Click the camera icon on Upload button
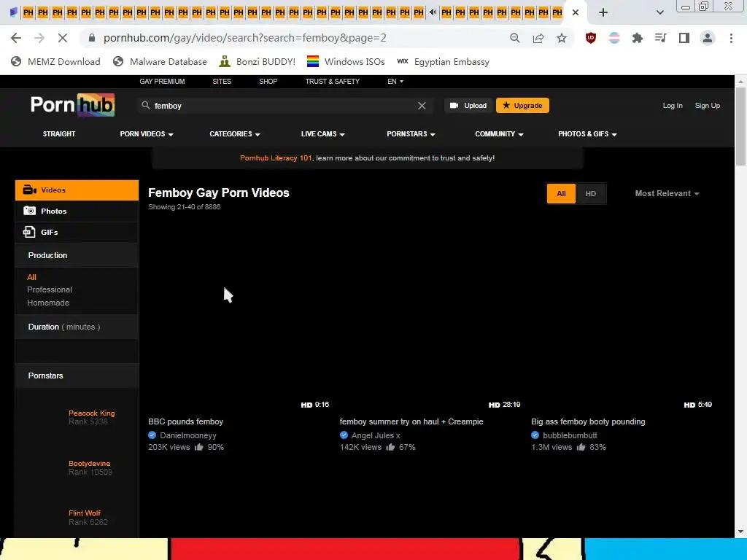Viewport: 747px width, 560px height. click(x=454, y=105)
